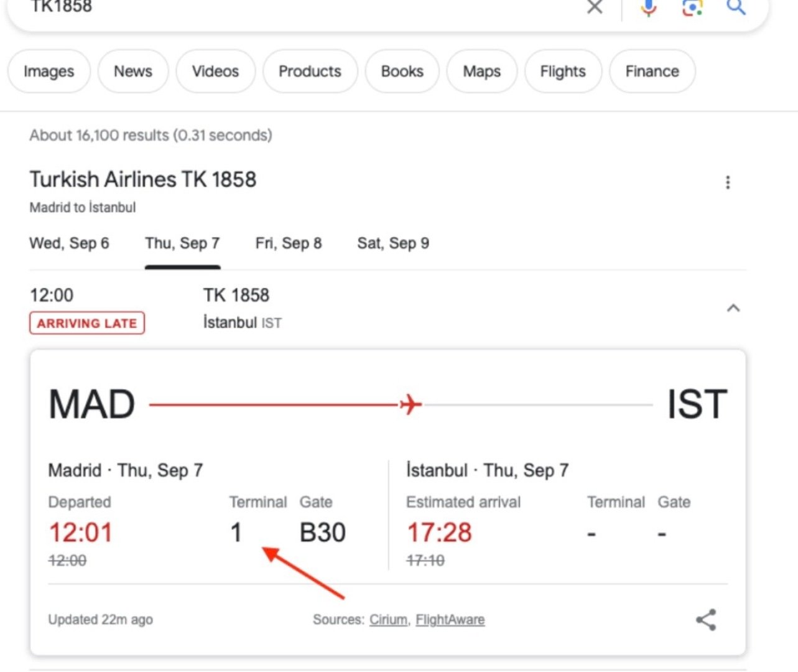Show flight for Sat, Sep 9
Image resolution: width=798 pixels, height=672 pixels.
click(x=393, y=243)
